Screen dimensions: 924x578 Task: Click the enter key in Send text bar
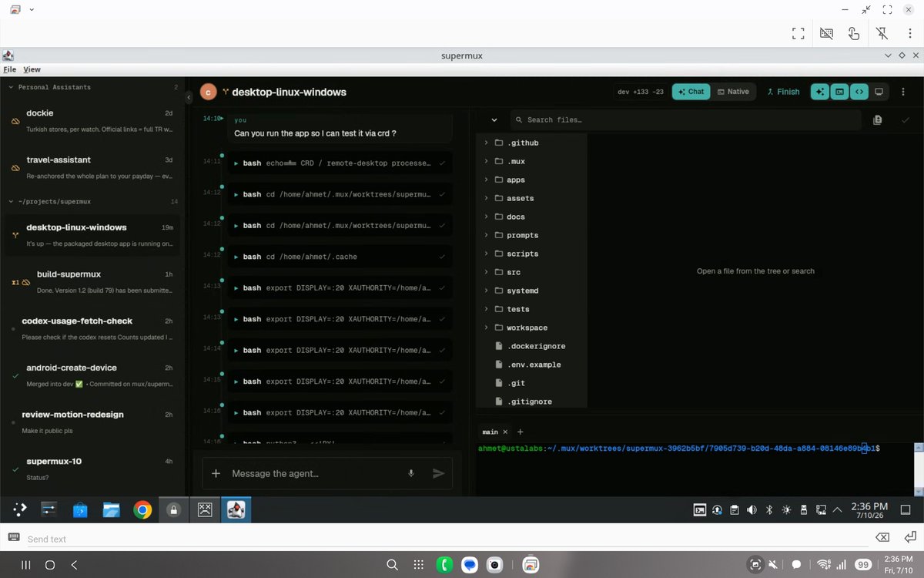[909, 537]
